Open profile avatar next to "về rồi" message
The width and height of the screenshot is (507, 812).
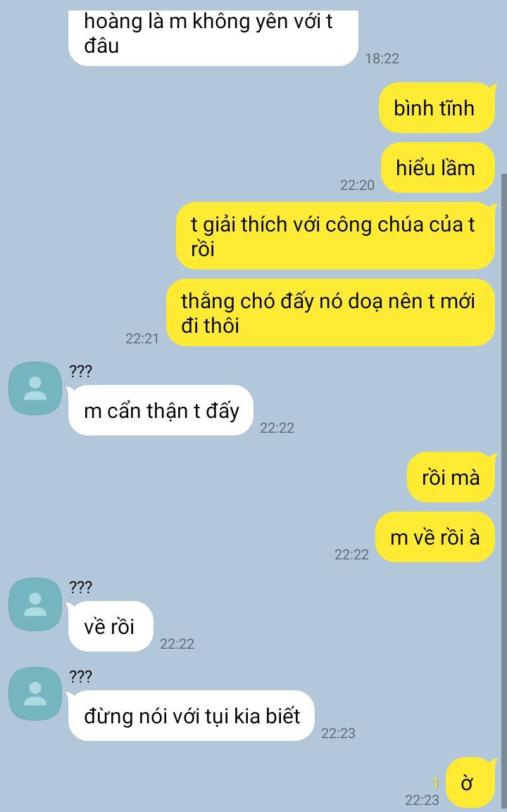pyautogui.click(x=35, y=604)
